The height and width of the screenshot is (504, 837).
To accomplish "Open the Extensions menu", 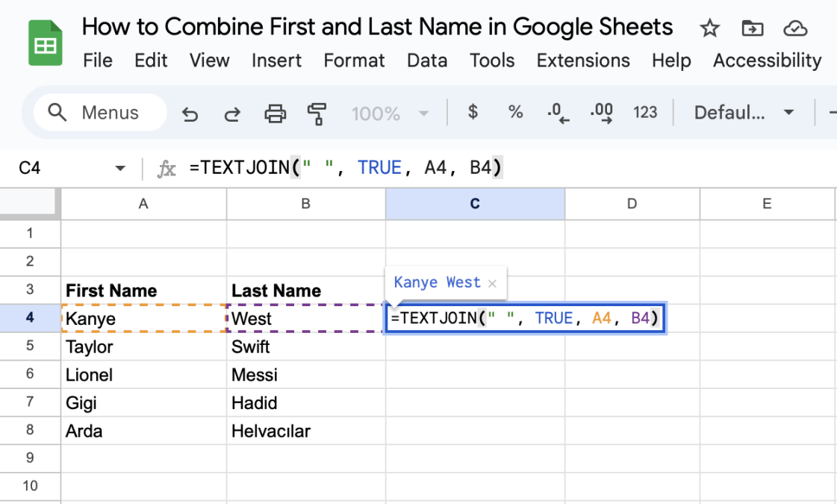I will 583,60.
